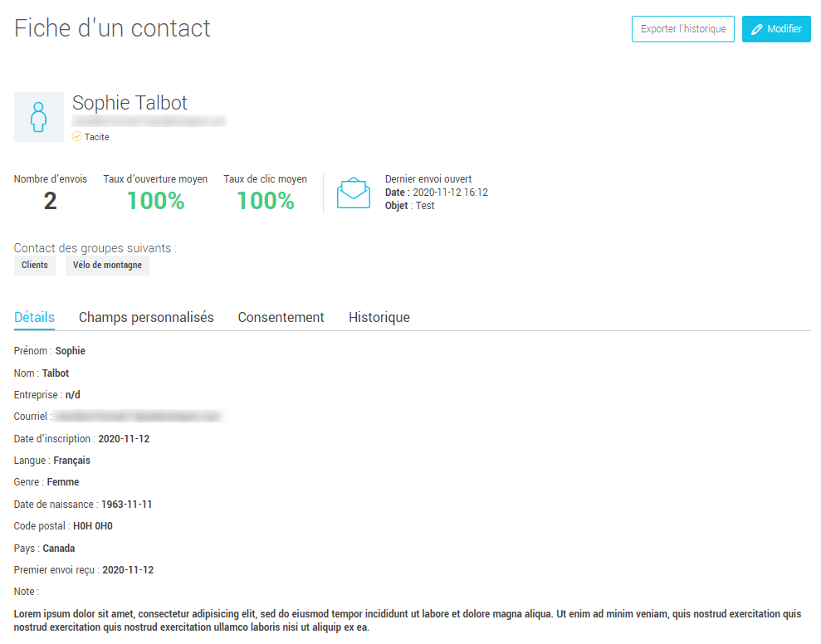Click the 100% Taux d'ouverture moyen value

155,200
